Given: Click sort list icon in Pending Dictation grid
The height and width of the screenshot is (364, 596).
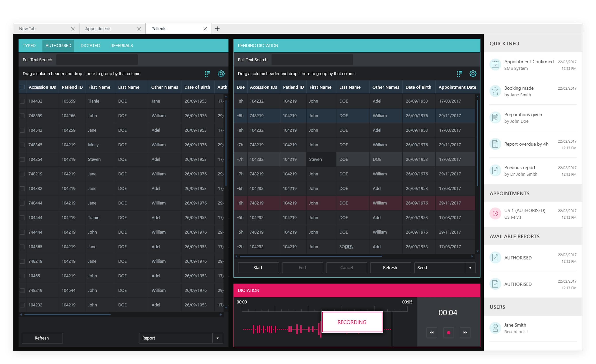Looking at the screenshot, I should click(459, 74).
